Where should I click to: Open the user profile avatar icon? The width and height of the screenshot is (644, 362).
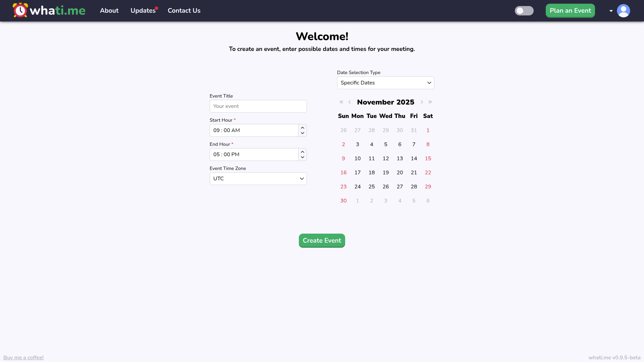(x=623, y=11)
